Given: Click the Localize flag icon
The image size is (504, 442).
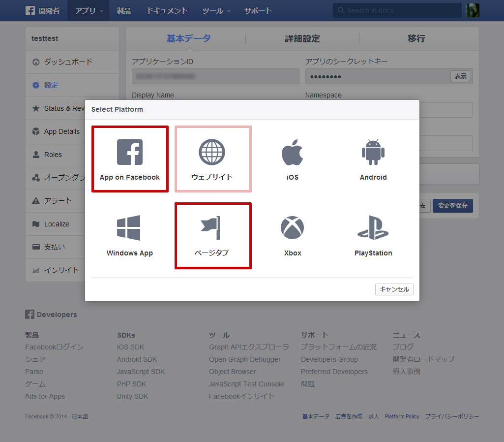Looking at the screenshot, I should coord(36,224).
